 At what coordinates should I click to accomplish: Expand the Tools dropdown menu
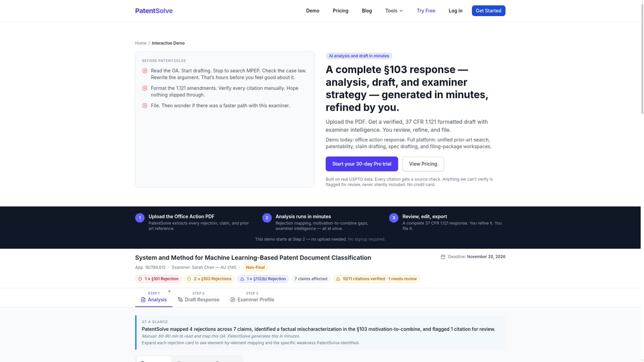tap(394, 11)
